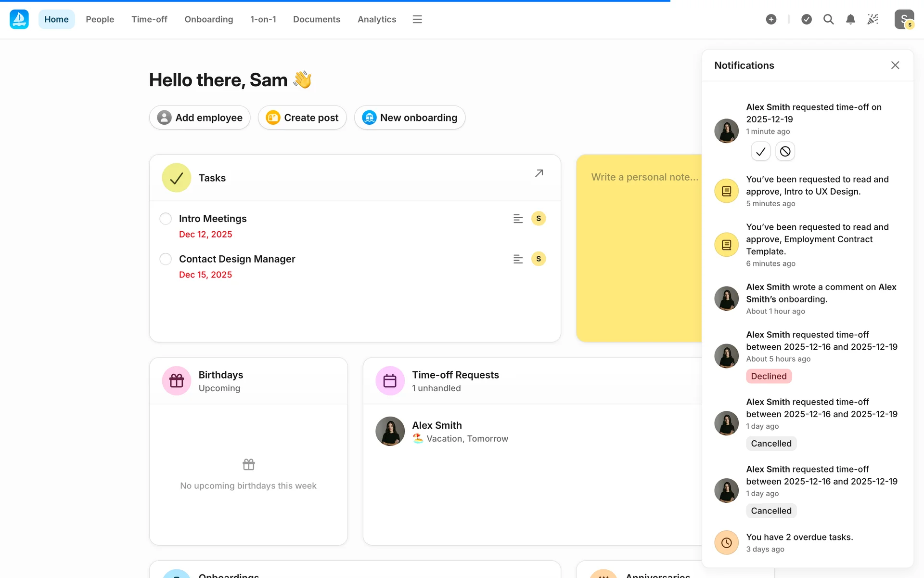The width and height of the screenshot is (924, 578).
Task: Approve Alex Smith's time-off with checkmark
Action: coord(760,152)
